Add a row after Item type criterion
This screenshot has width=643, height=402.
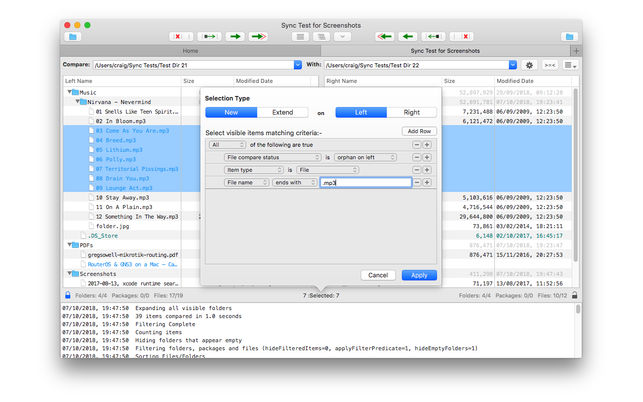(x=427, y=170)
